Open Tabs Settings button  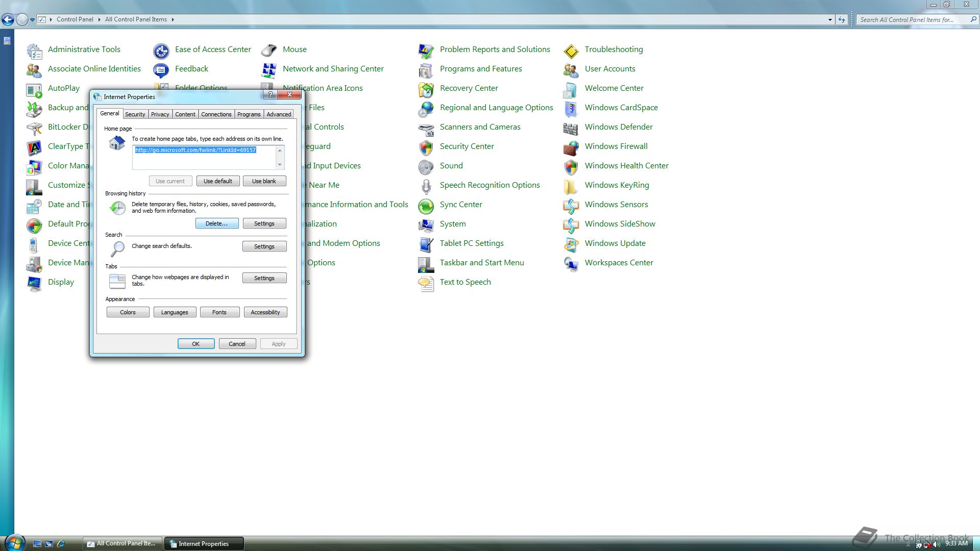[x=264, y=278]
